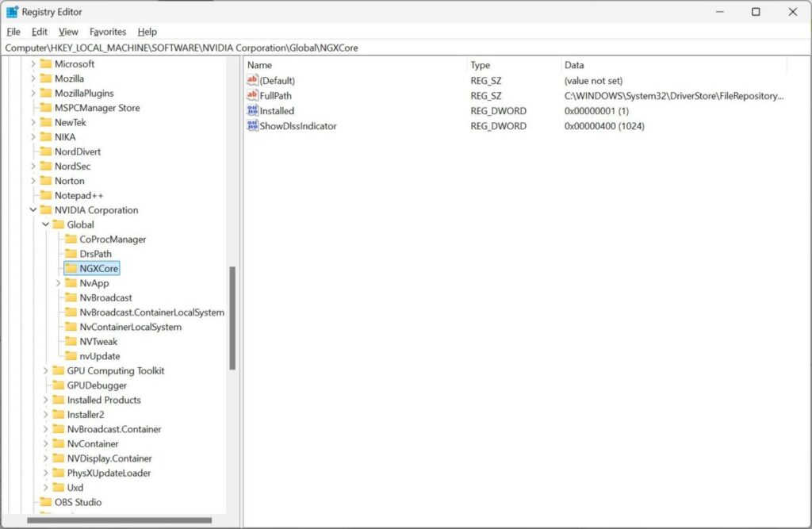Click the NewTek folder icon
This screenshot has height=529, width=812.
point(46,122)
